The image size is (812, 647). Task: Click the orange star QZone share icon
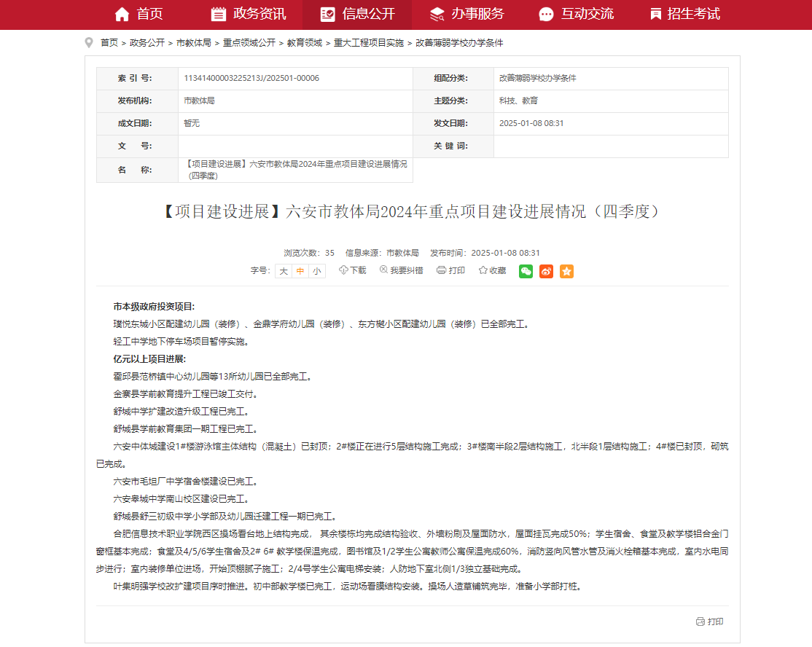coord(566,271)
